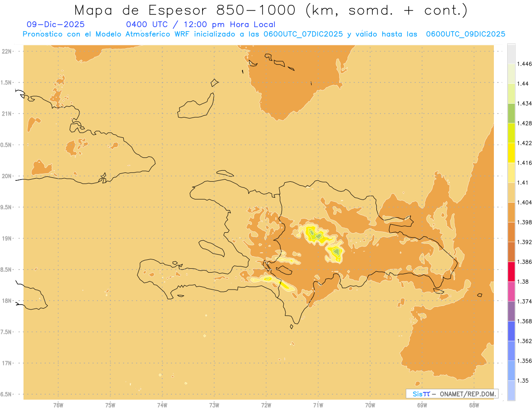Click the tan 1.404–1.41 legend swatch
The image size is (532, 411).
511,192
